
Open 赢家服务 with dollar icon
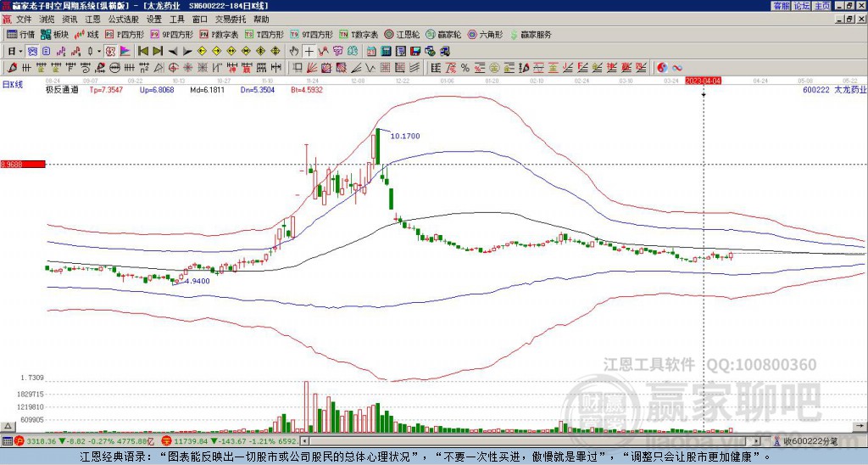[x=531, y=34]
